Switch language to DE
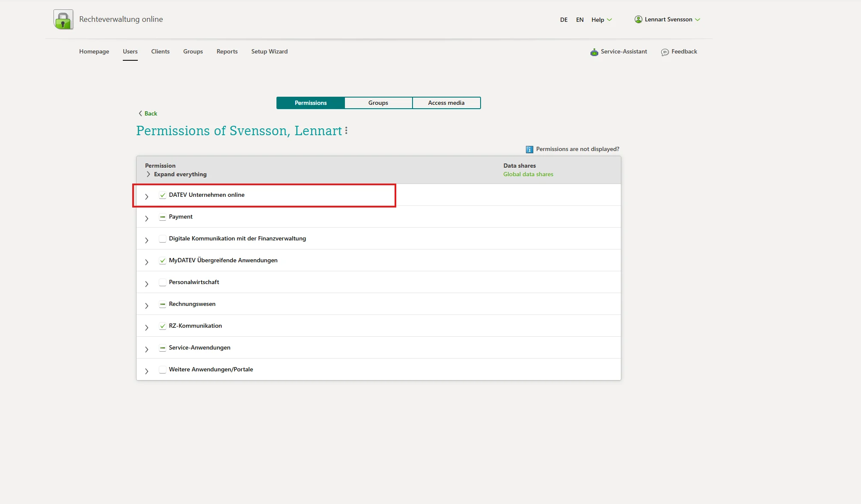Image resolution: width=861 pixels, height=504 pixels. pyautogui.click(x=564, y=20)
